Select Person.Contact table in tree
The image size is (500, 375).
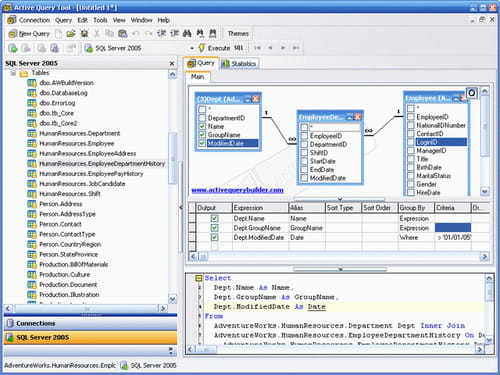pos(60,224)
